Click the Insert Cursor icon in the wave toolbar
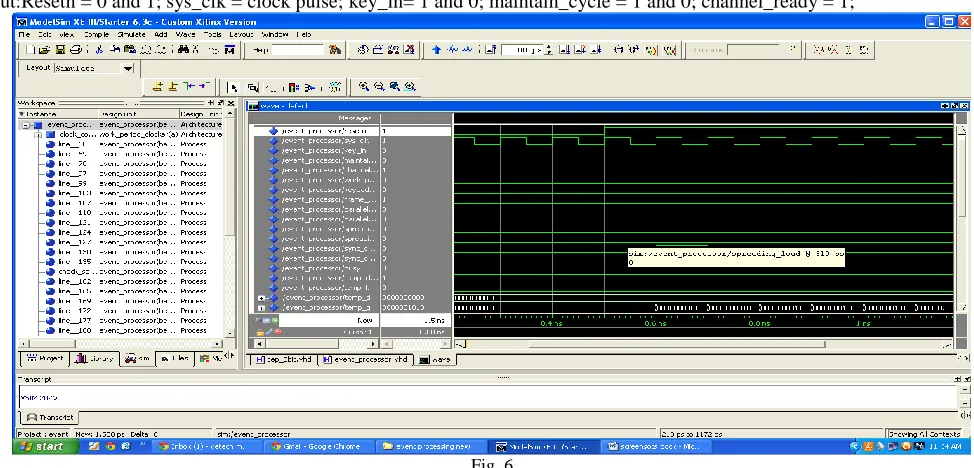Image resolution: width=974 pixels, height=468 pixels. (158, 87)
